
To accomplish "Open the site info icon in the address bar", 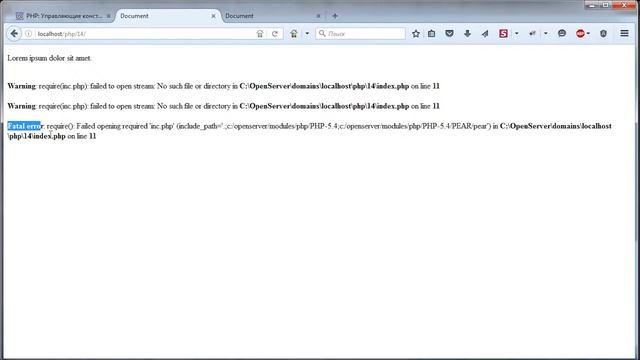I will (x=29, y=34).
